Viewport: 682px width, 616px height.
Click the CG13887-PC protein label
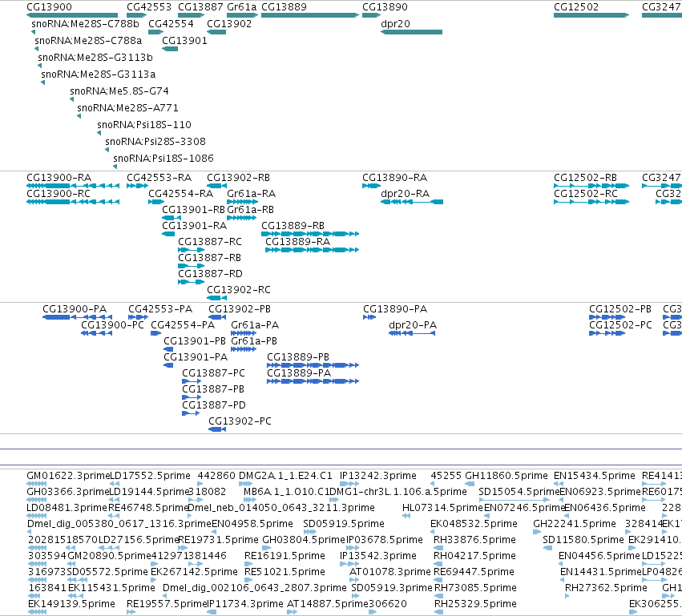213,373
